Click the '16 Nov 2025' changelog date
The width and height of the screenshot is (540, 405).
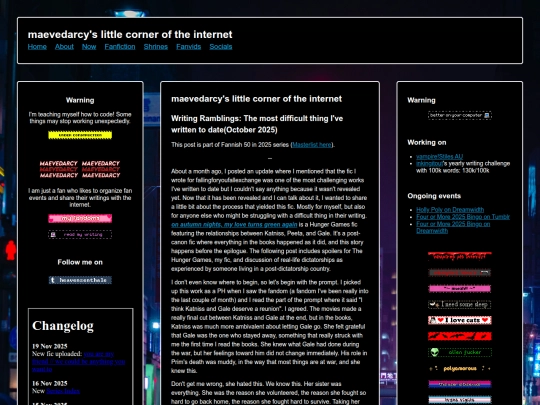click(50, 384)
